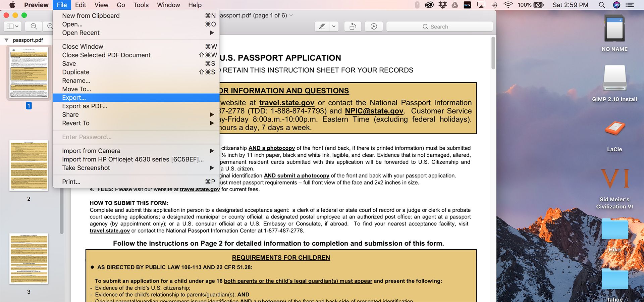Choose Rename... menu item
644x302 pixels.
pyautogui.click(x=136, y=81)
